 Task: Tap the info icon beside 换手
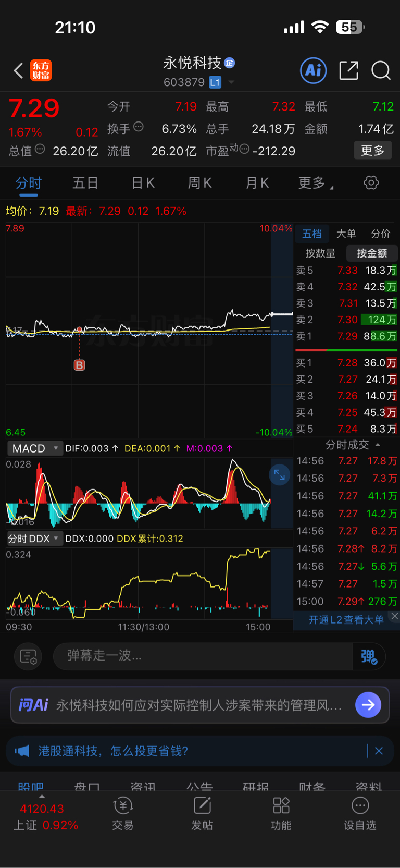(x=139, y=127)
